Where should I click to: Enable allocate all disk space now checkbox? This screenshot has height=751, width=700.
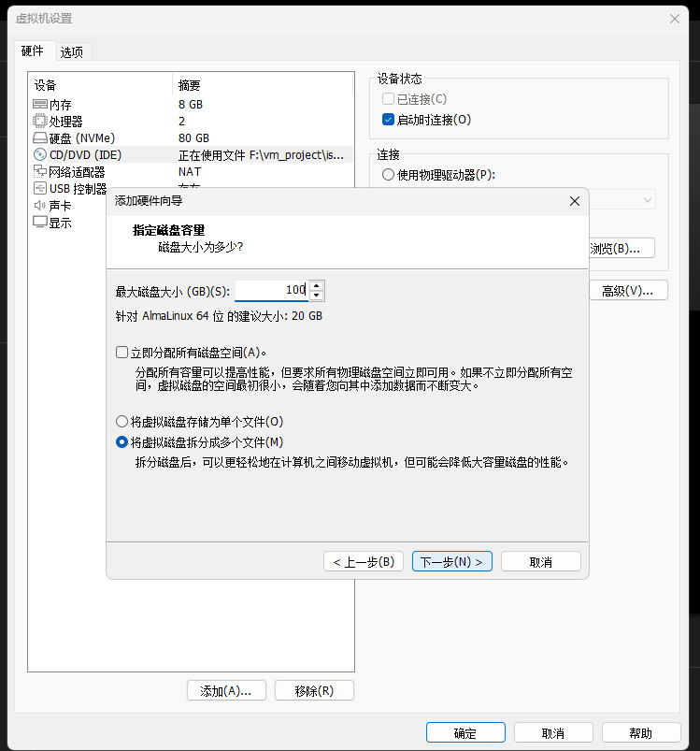click(121, 352)
